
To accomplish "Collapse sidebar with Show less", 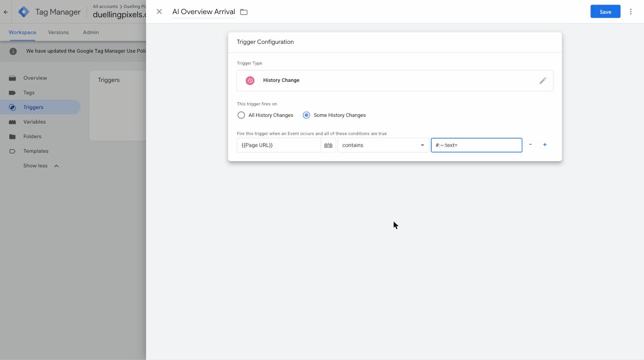I will pyautogui.click(x=41, y=166).
